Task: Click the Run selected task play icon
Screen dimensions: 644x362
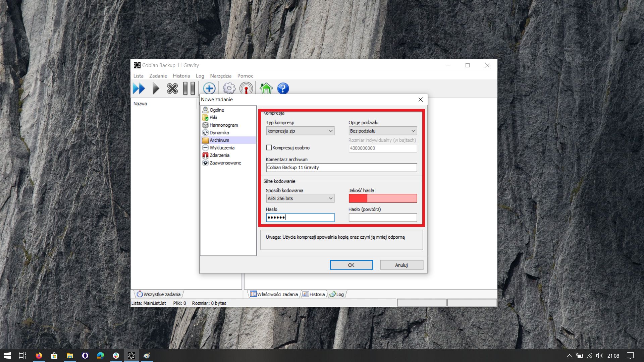Action: pyautogui.click(x=156, y=89)
